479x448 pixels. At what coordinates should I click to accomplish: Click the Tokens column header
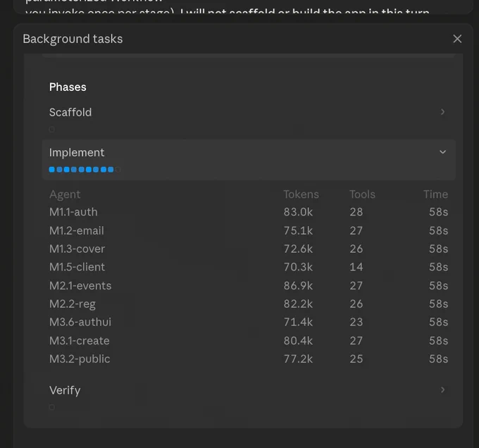coord(301,194)
